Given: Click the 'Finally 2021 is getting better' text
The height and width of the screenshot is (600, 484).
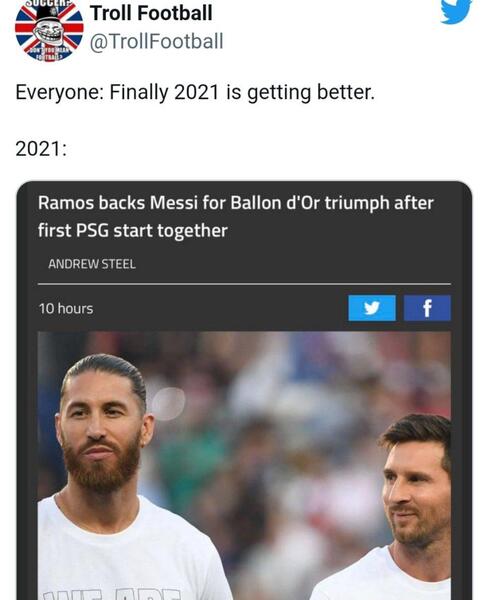Looking at the screenshot, I should [x=242, y=92].
